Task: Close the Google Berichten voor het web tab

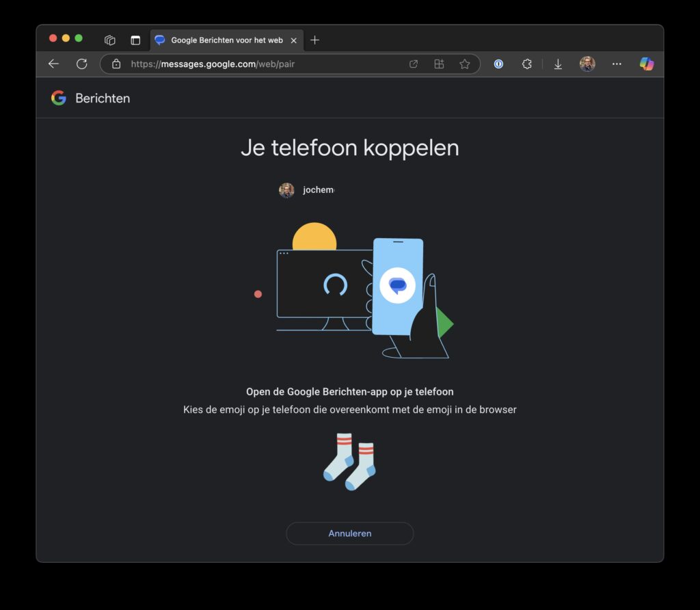Action: pos(294,40)
